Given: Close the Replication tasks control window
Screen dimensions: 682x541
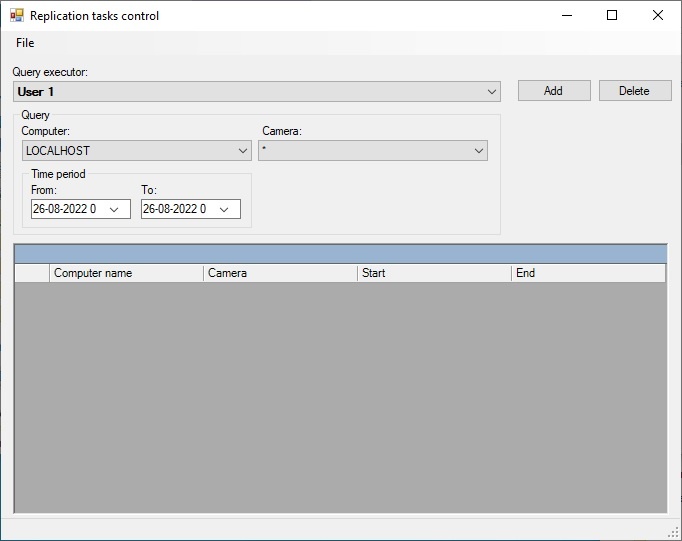Looking at the screenshot, I should point(658,16).
